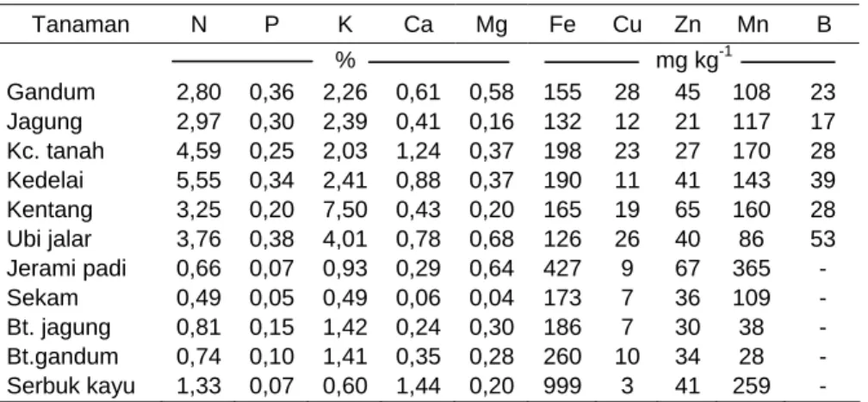Select the Kc. tanah row label
The height and width of the screenshot is (402, 868).
[55, 152]
